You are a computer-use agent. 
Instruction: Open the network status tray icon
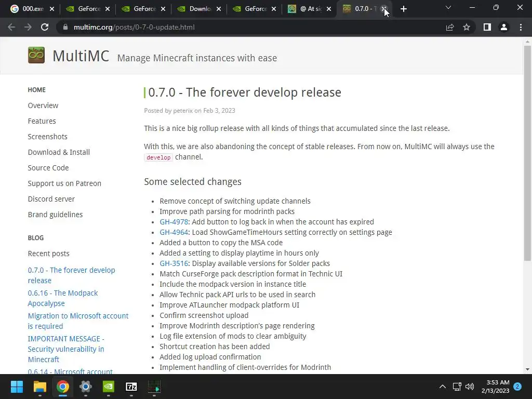[x=457, y=387]
